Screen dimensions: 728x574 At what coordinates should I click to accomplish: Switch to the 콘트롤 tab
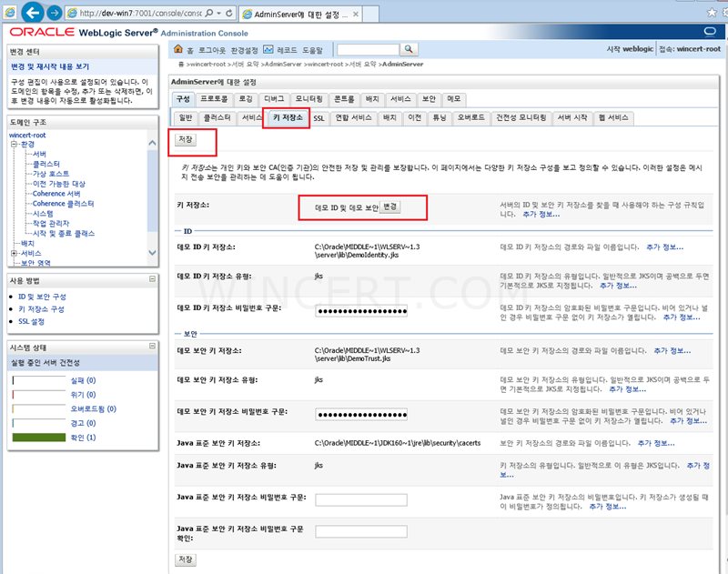click(x=344, y=99)
